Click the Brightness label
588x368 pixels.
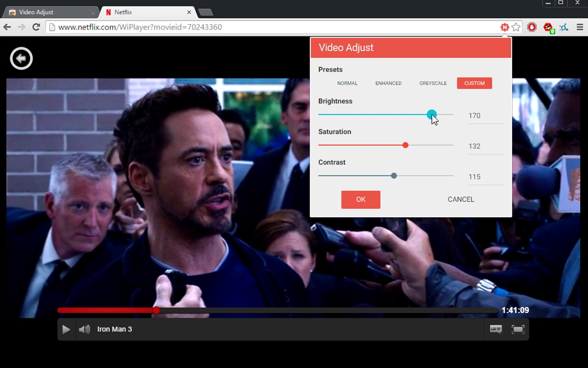(x=335, y=101)
